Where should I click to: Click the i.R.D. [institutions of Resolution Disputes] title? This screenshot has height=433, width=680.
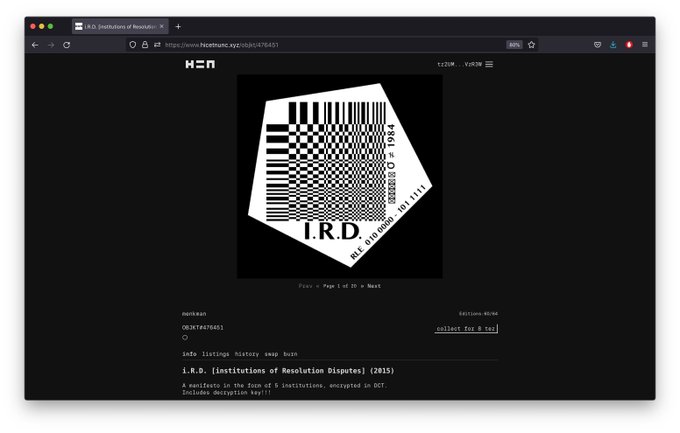point(288,371)
